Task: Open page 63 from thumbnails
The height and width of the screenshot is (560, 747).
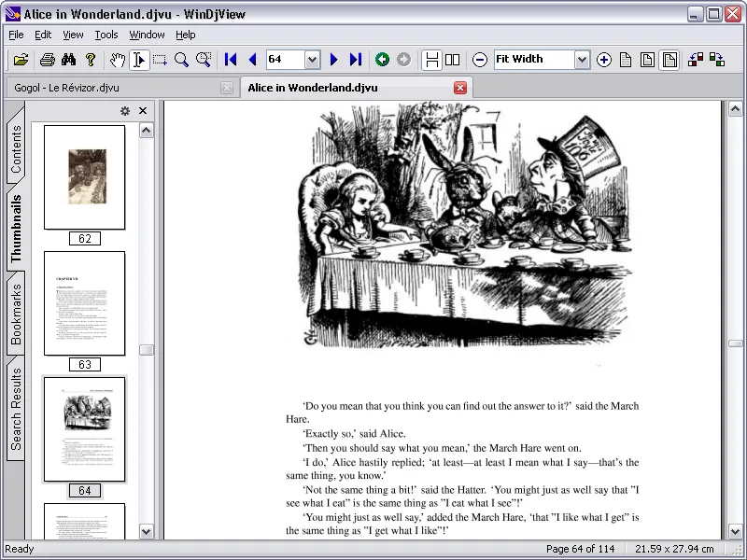Action: tap(84, 303)
